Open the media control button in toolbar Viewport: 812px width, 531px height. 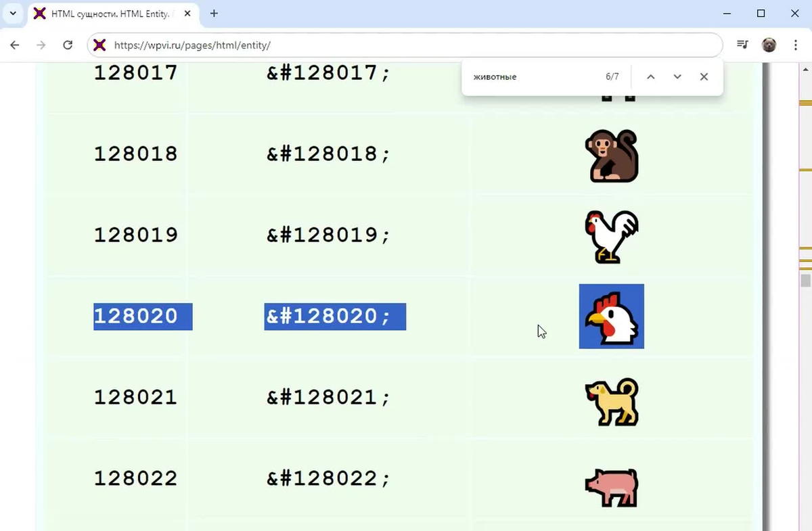click(x=743, y=45)
